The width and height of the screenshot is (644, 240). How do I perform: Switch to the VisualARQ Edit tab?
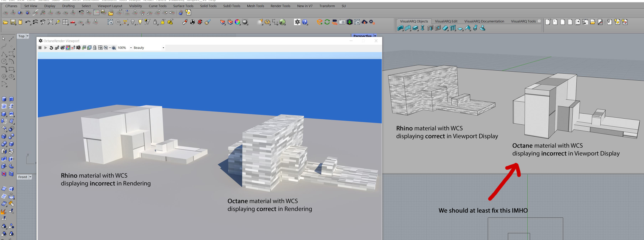(446, 21)
